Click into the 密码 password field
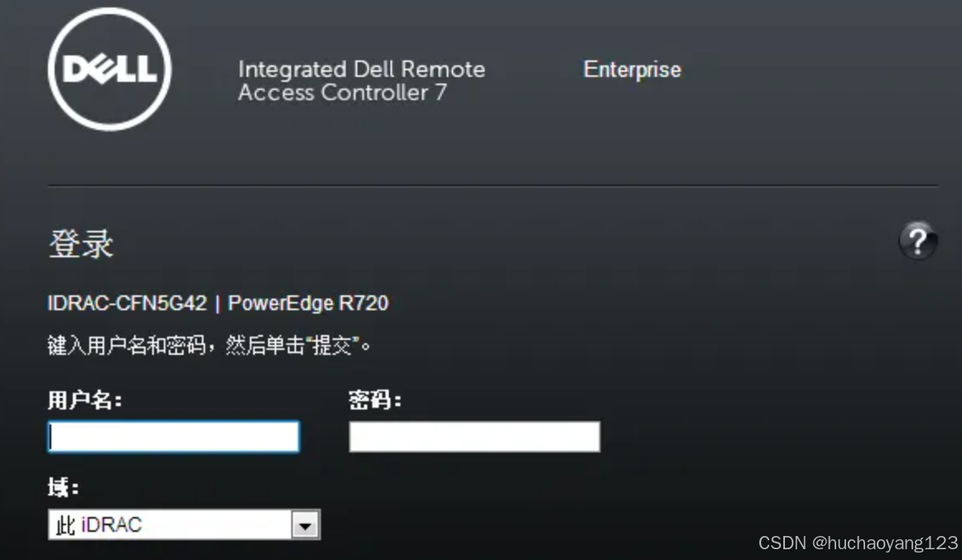This screenshot has height=560, width=962. pyautogui.click(x=474, y=437)
